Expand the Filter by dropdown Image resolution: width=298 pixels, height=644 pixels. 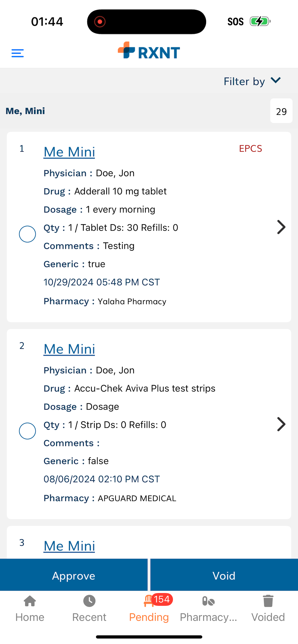tap(252, 81)
